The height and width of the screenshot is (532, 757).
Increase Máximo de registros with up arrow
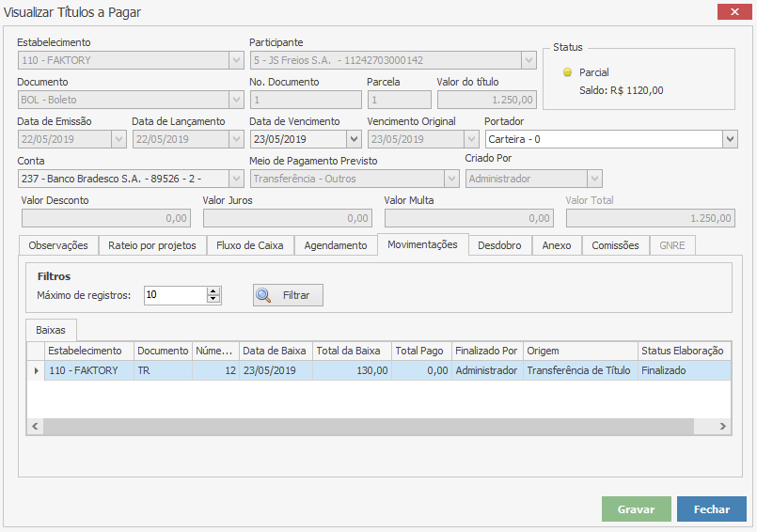[x=214, y=290]
